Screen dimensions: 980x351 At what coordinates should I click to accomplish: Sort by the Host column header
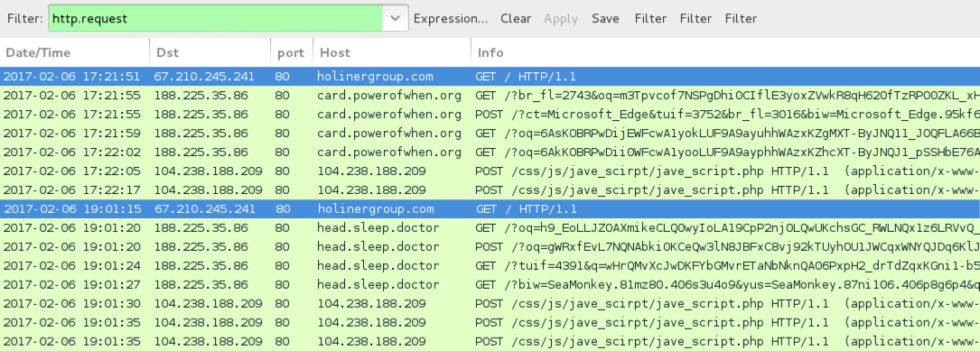click(392, 52)
